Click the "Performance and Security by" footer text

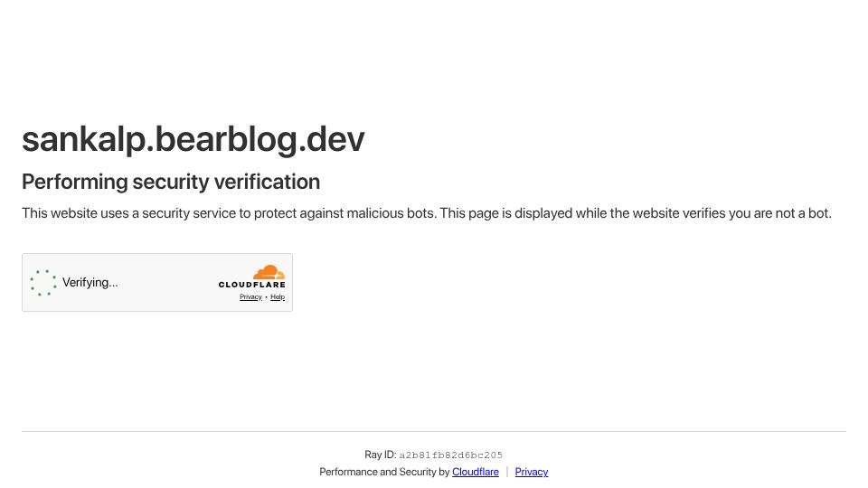(x=384, y=472)
